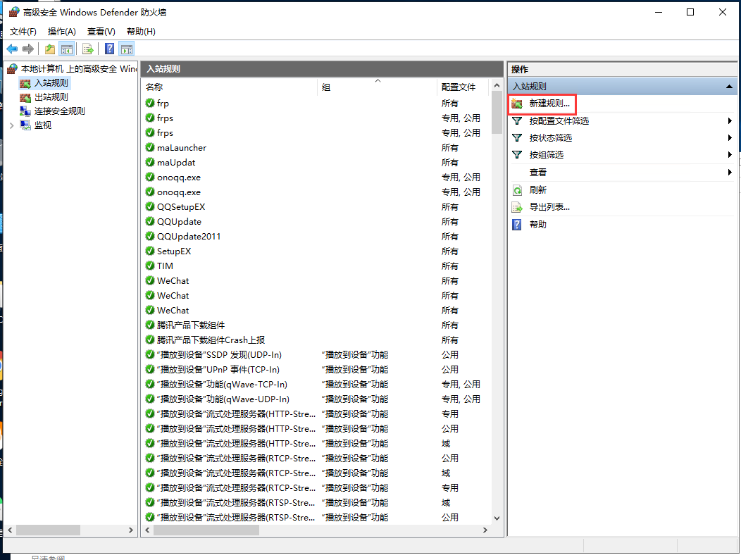Sort rules by the 名称 column header
The image size is (741, 560).
click(229, 87)
